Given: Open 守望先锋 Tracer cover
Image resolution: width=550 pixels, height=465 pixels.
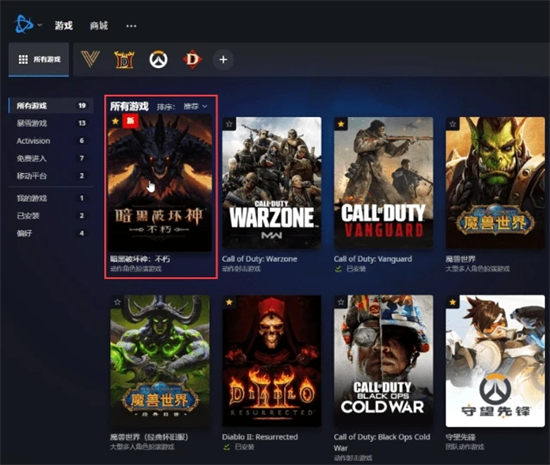Looking at the screenshot, I should 495,361.
